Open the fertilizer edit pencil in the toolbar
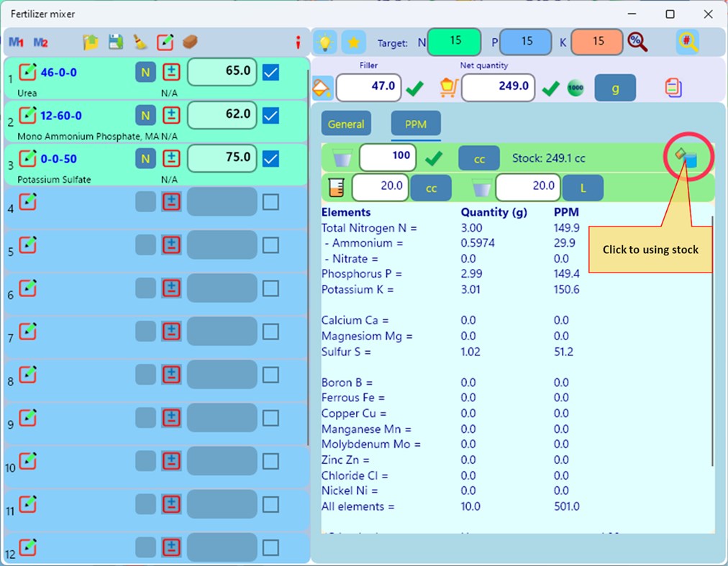 [x=165, y=42]
